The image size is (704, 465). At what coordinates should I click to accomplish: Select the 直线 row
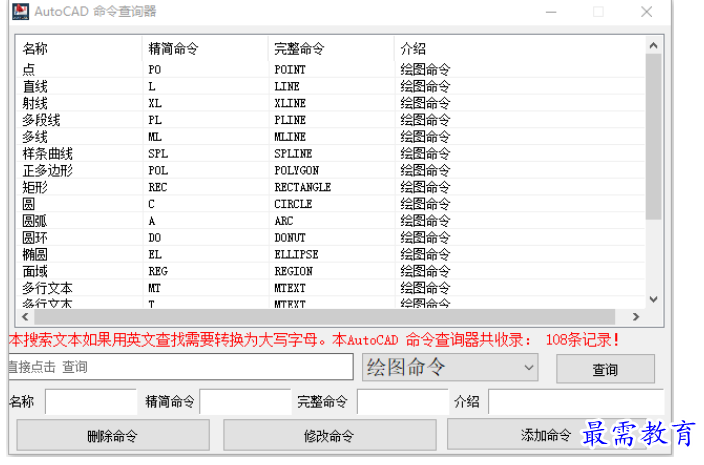pos(331,86)
